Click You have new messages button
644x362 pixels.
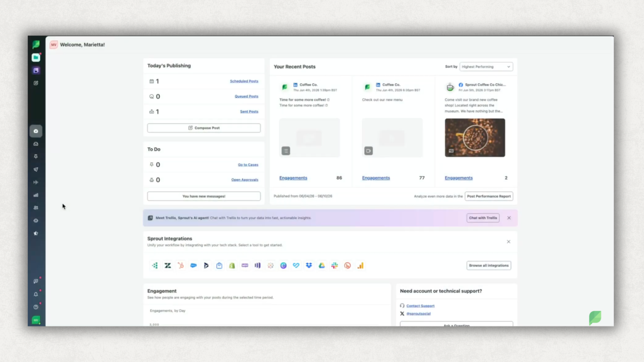point(204,196)
